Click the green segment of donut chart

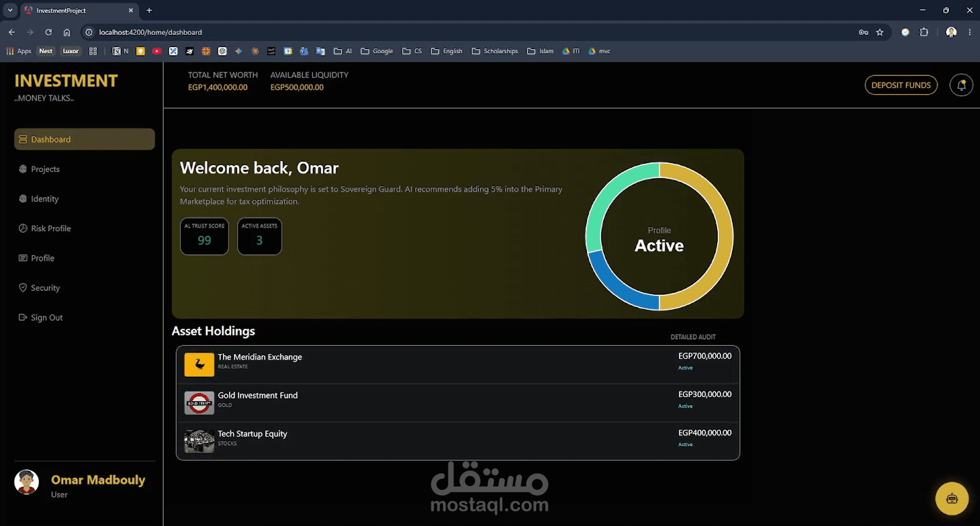(607, 197)
